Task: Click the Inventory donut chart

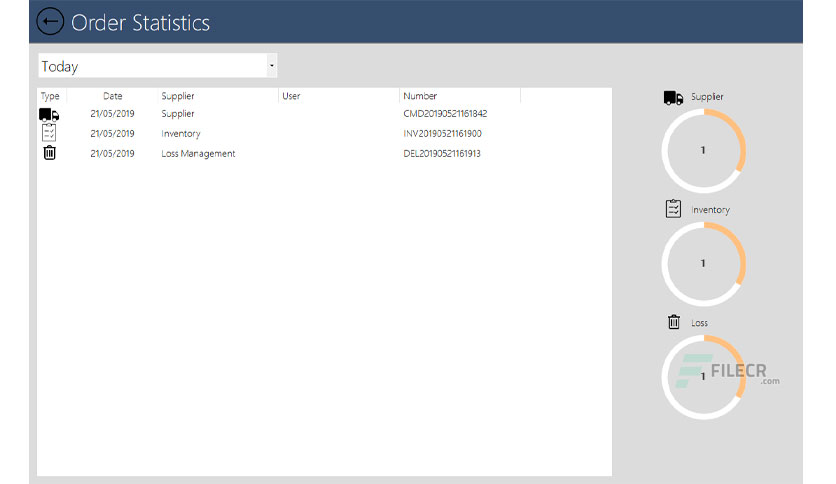Action: (x=703, y=264)
